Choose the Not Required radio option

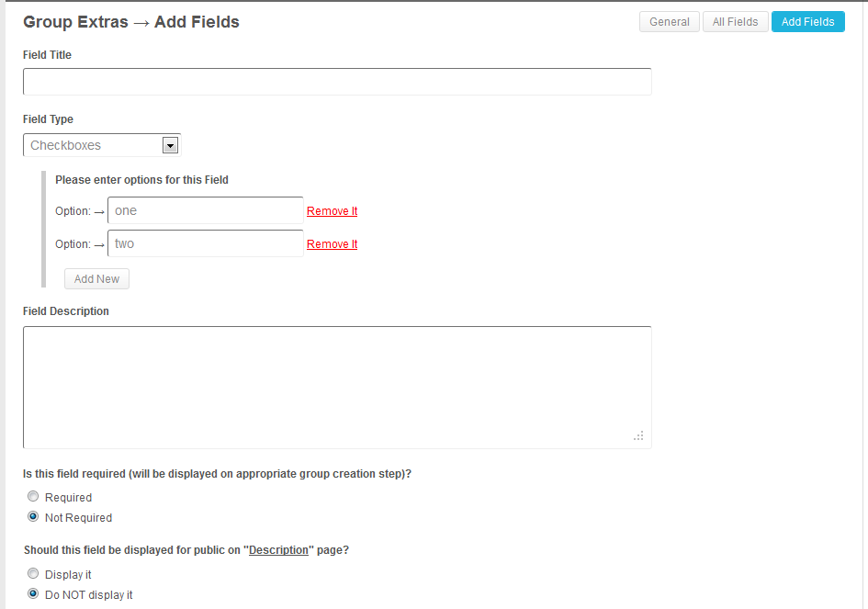[x=33, y=517]
